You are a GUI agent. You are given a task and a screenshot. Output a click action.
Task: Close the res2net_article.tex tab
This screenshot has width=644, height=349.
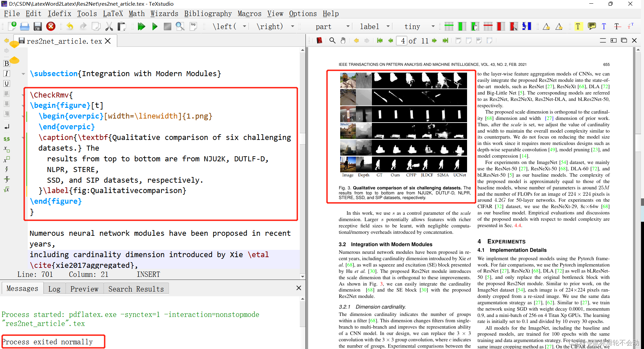(108, 41)
